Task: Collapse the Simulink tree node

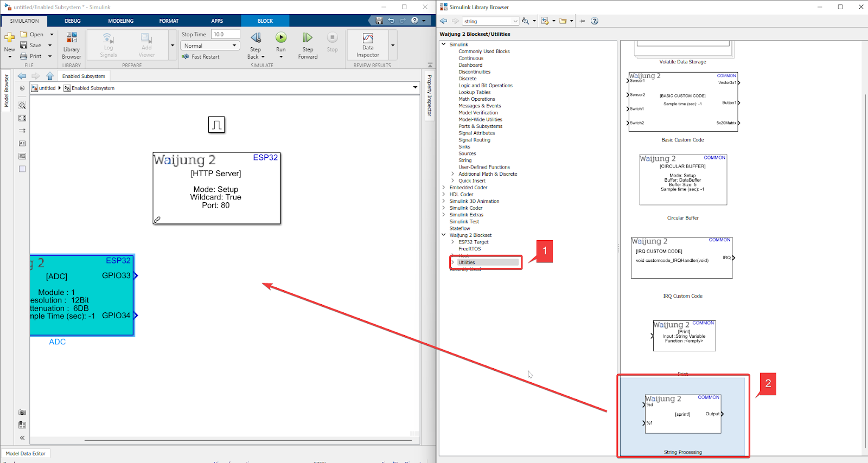Action: pyautogui.click(x=444, y=44)
